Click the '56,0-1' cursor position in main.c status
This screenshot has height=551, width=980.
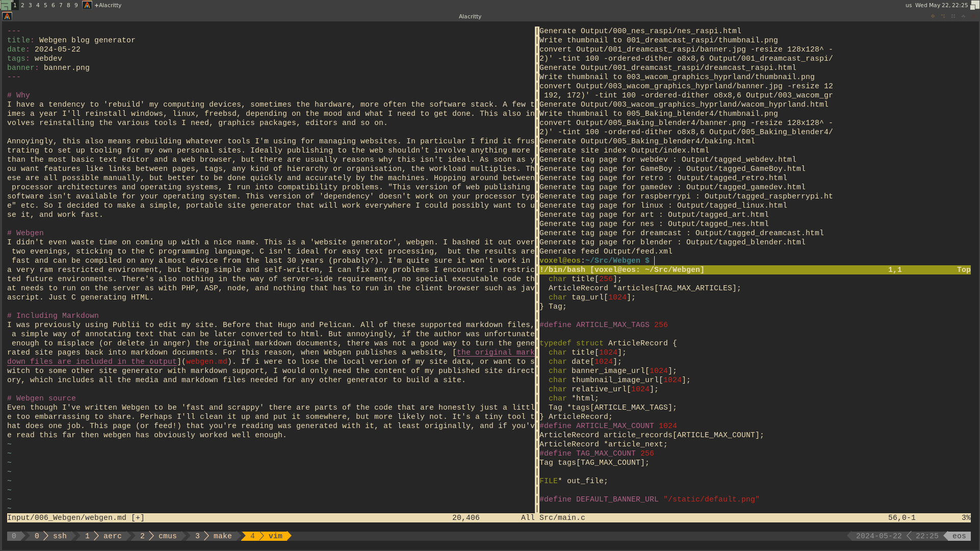coord(901,518)
